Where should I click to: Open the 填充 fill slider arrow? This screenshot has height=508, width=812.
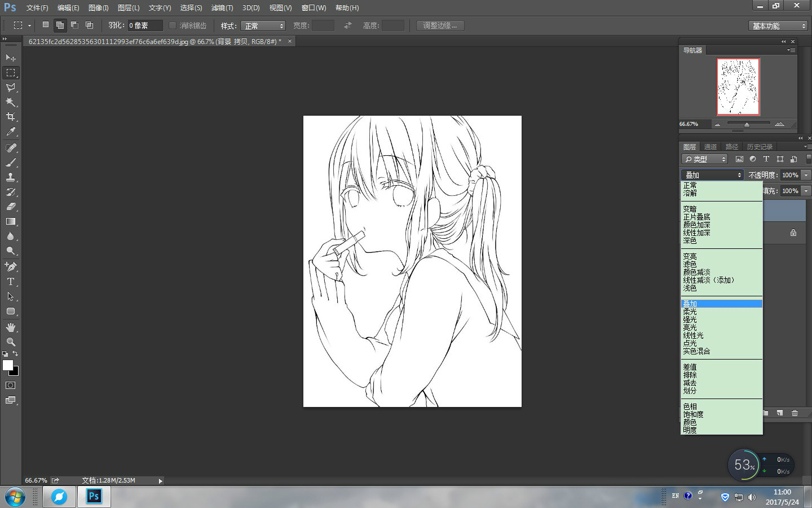806,191
